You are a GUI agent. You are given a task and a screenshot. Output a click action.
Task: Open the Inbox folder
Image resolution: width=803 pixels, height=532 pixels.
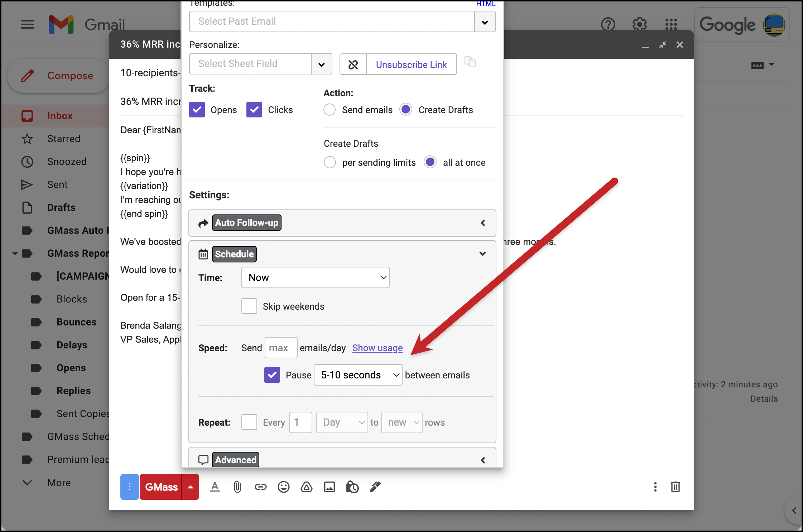(x=59, y=116)
